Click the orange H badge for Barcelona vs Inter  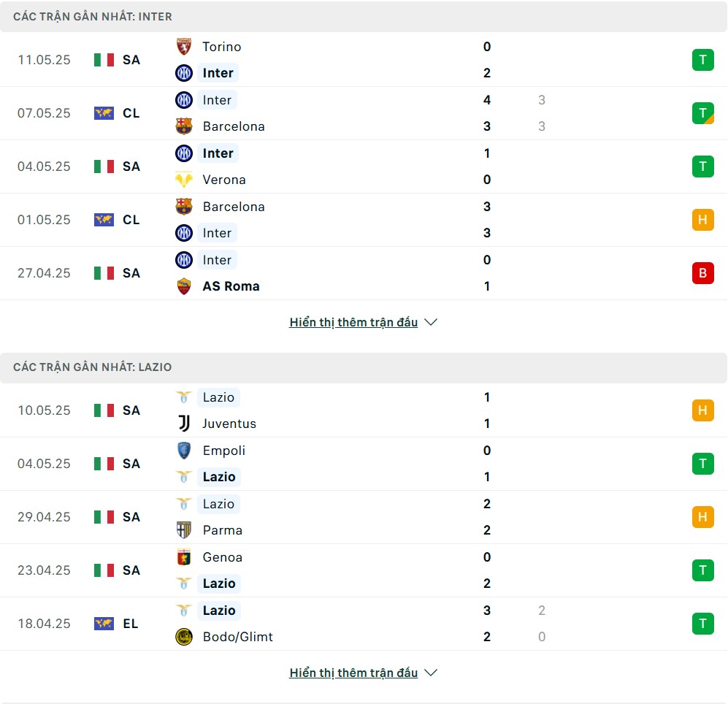(702, 220)
